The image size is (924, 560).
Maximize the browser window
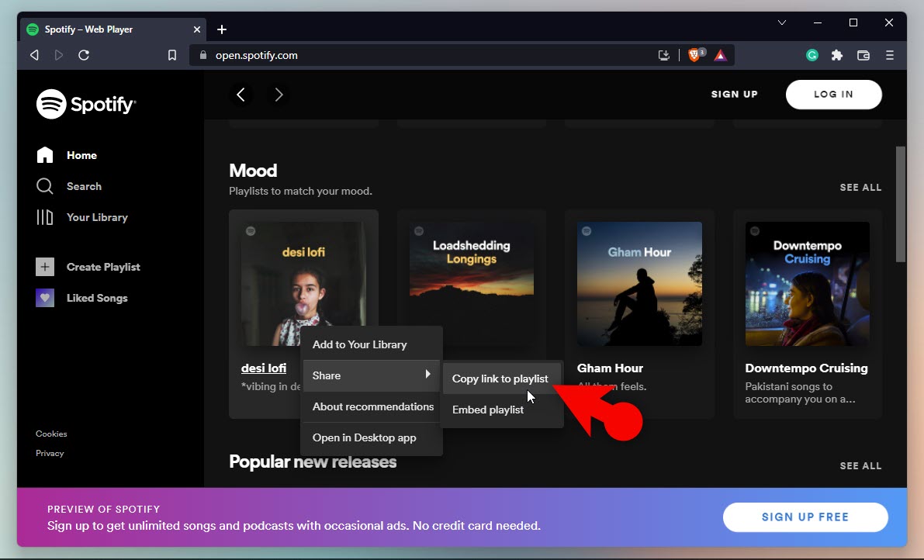pyautogui.click(x=853, y=22)
